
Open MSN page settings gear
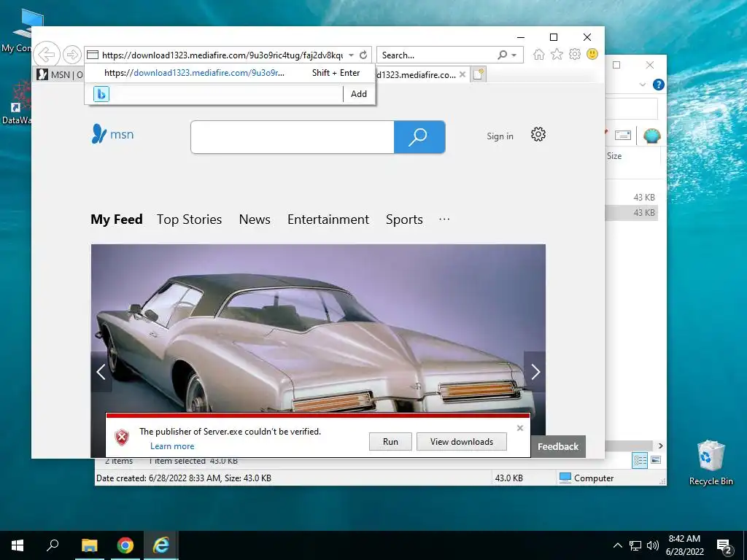(x=538, y=134)
